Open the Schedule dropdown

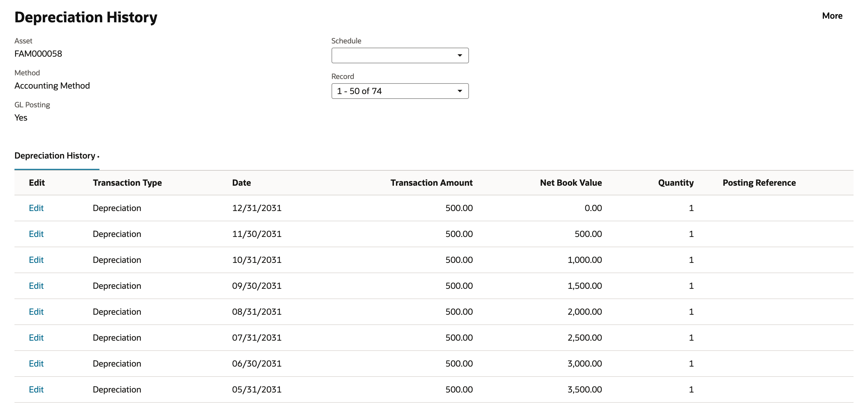tap(400, 55)
